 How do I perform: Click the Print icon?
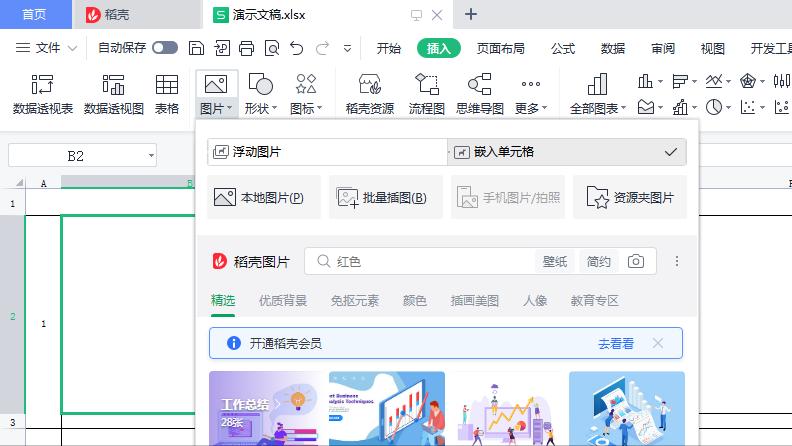click(246, 48)
